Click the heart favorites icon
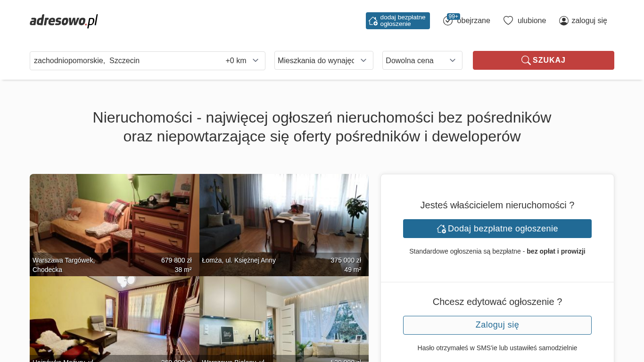The width and height of the screenshot is (644, 362). tap(508, 21)
